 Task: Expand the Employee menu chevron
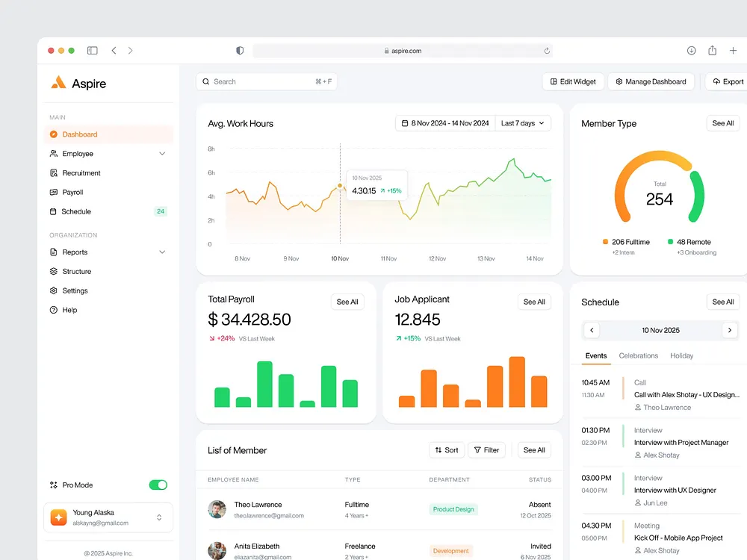point(162,153)
